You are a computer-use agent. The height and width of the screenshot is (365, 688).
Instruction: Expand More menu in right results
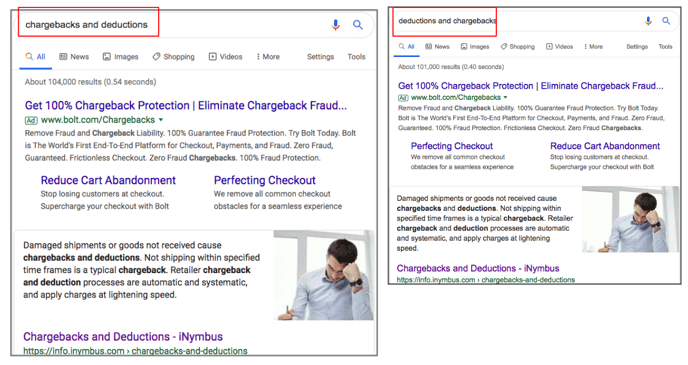(x=594, y=47)
